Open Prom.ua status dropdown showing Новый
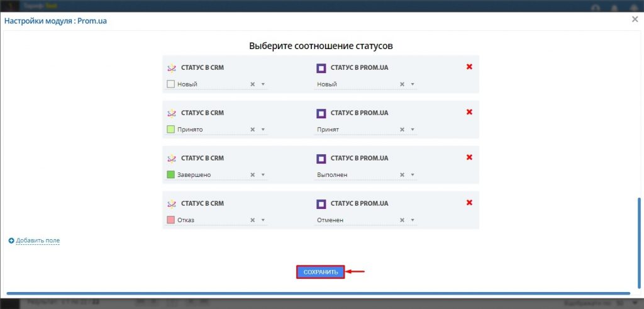644x309 pixels. [x=413, y=84]
